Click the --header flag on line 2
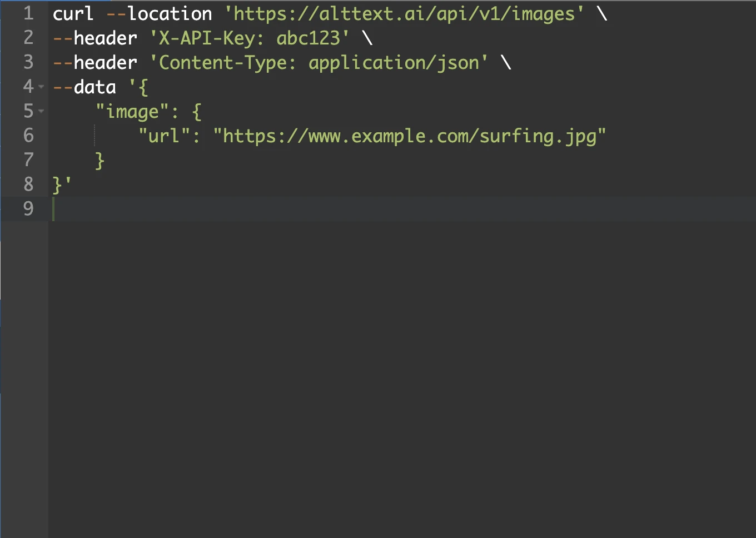Image resolution: width=756 pixels, height=538 pixels. (x=95, y=38)
